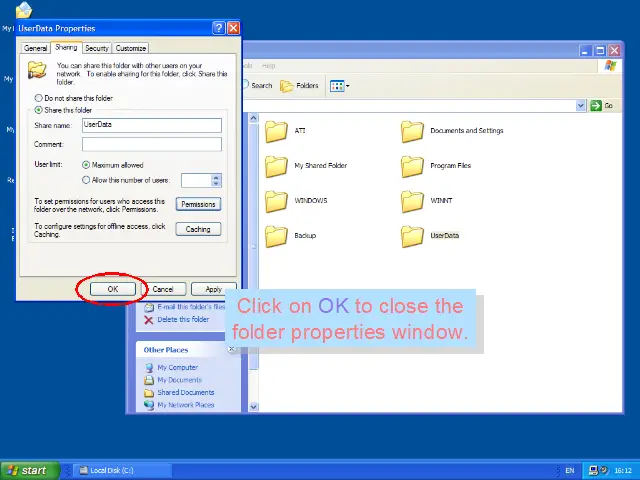Image resolution: width=640 pixels, height=480 pixels.
Task: Open the Help menu in Explorer
Action: pos(268,66)
